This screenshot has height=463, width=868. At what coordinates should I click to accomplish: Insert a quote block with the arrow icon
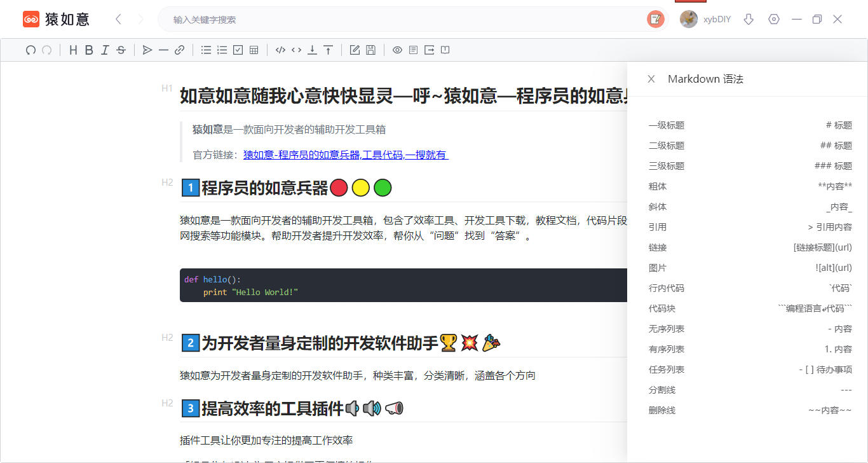point(147,50)
